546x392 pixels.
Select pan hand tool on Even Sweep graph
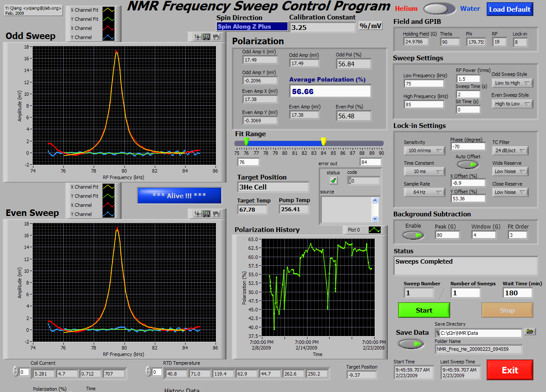pos(216,213)
